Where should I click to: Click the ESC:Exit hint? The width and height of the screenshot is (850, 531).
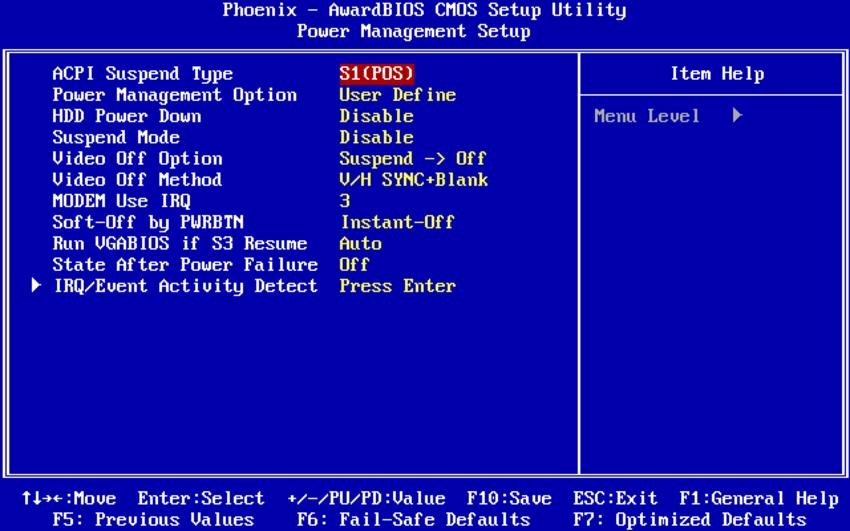(x=615, y=498)
